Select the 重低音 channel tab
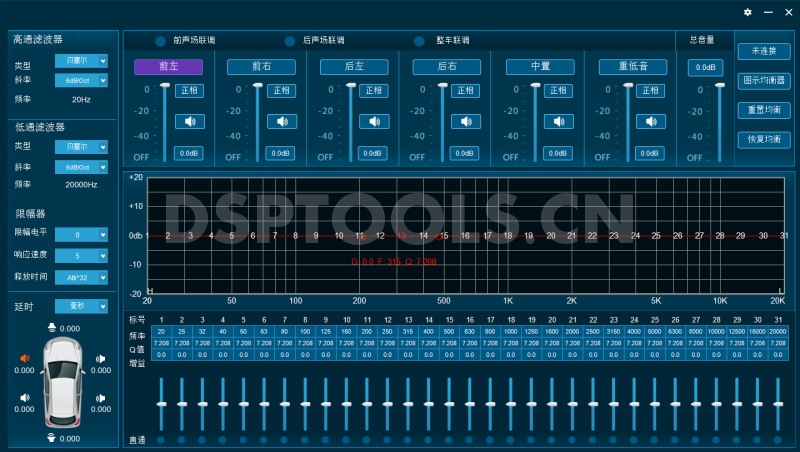 point(633,66)
